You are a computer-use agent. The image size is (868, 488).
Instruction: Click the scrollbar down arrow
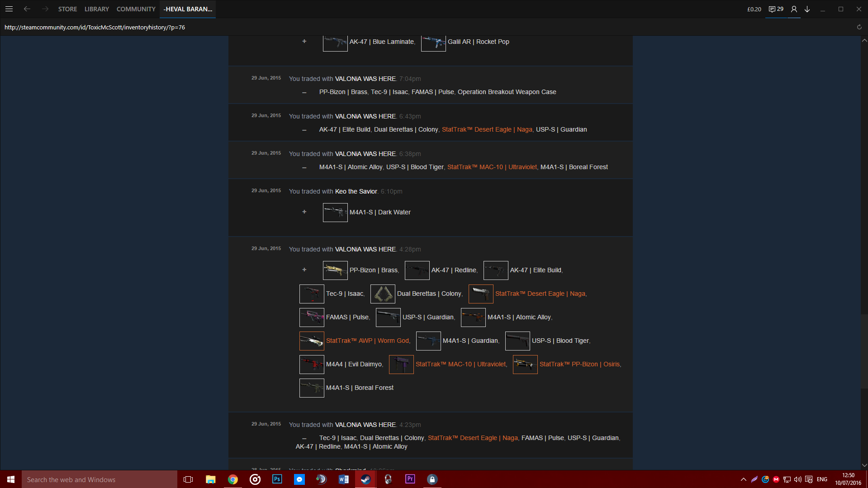click(864, 465)
